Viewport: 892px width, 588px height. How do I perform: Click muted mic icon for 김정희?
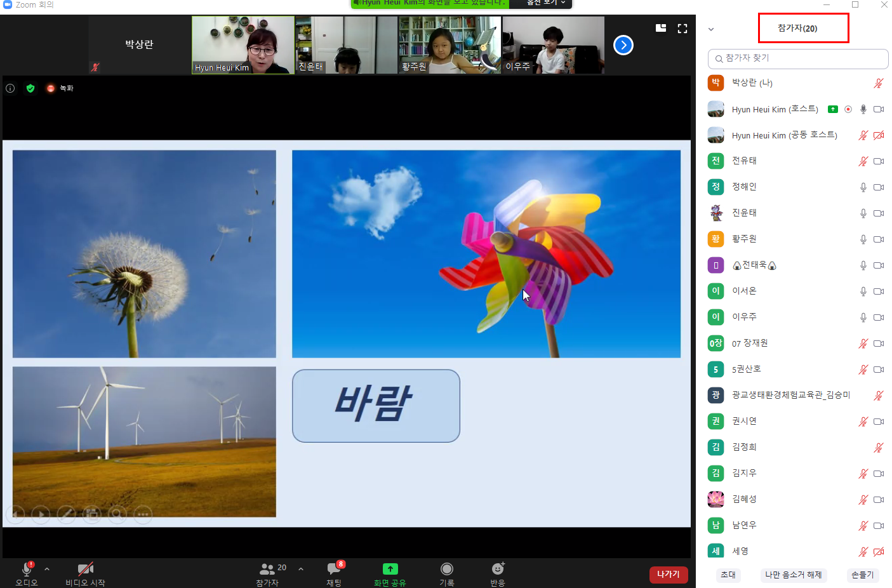point(879,448)
